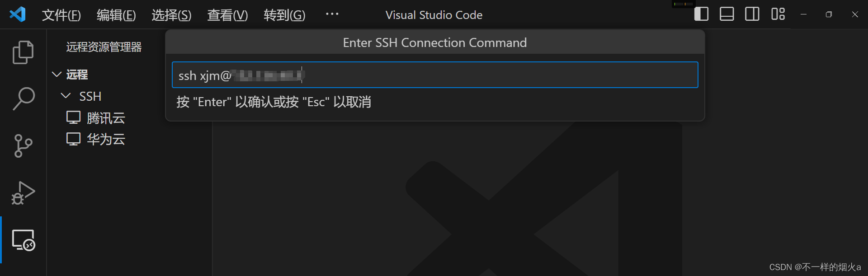Toggle the bottom panel visibility
The image size is (868, 276).
coord(727,14)
